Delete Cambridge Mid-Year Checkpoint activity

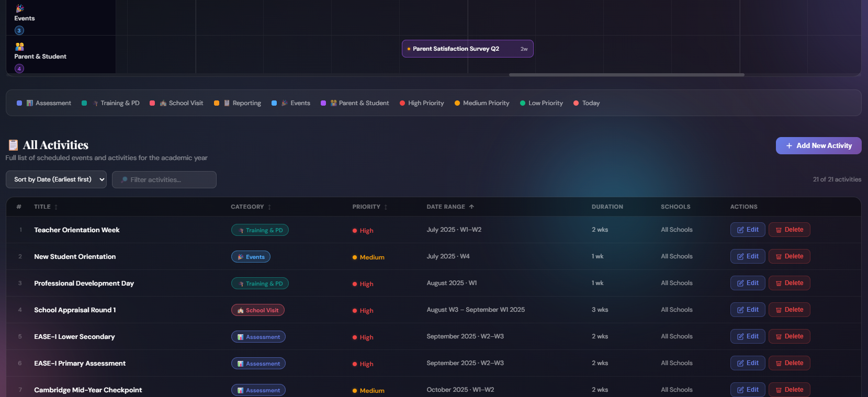point(789,390)
